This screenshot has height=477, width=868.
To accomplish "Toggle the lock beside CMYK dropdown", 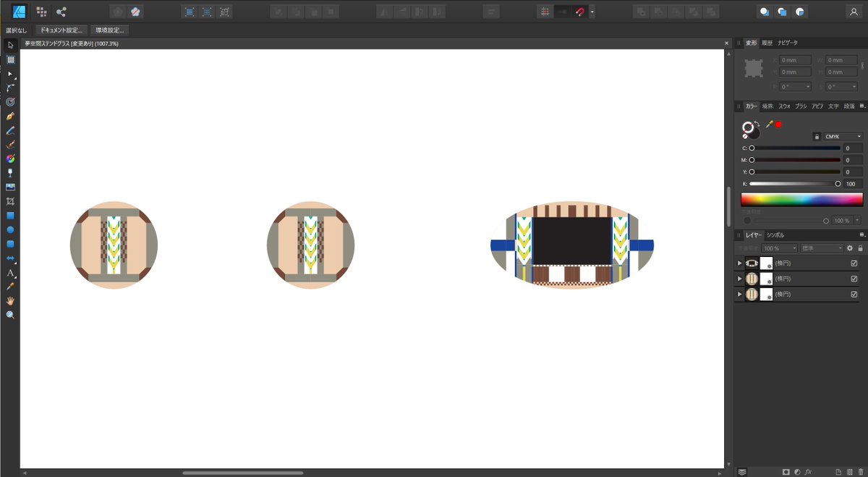I will 817,136.
